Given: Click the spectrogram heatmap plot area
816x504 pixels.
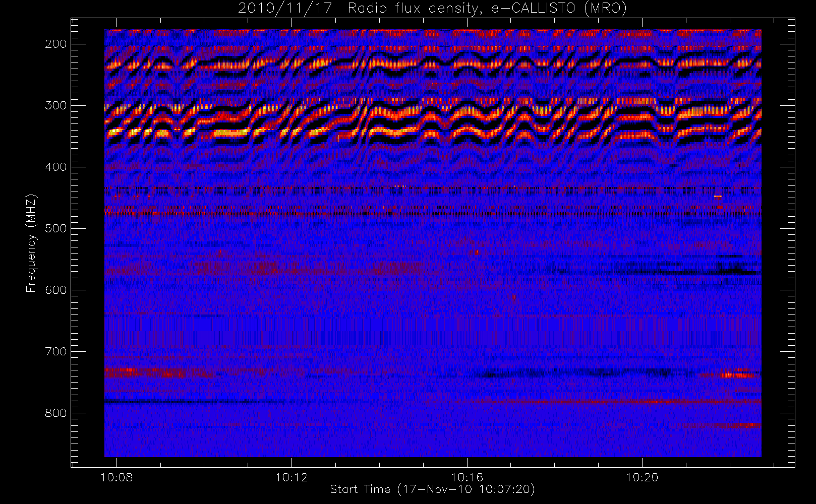Looking at the screenshot, I should tap(433, 243).
